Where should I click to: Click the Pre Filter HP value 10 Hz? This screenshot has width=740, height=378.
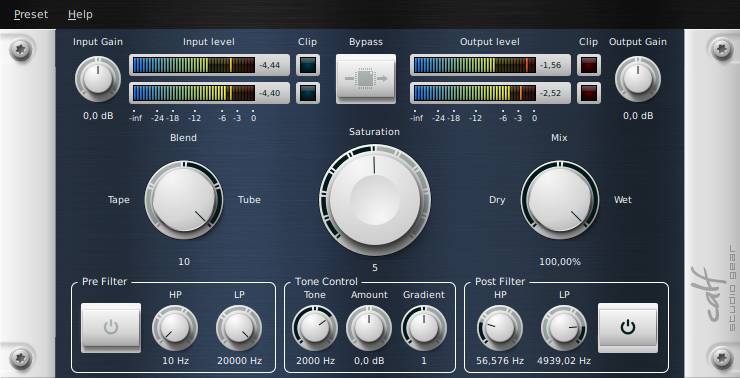point(175,361)
